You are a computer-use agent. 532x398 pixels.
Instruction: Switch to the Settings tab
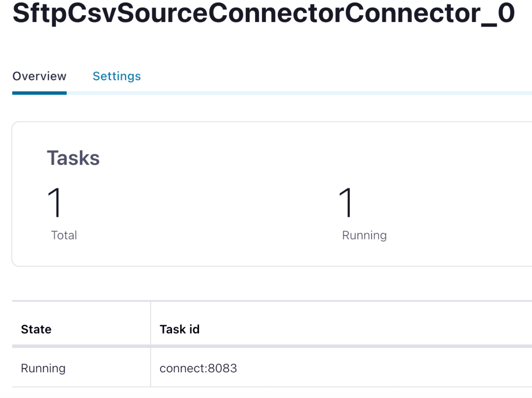(117, 76)
